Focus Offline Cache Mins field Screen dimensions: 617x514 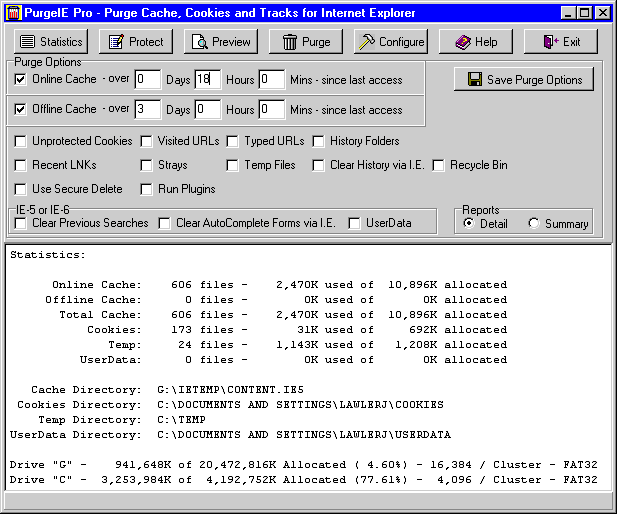(x=272, y=109)
